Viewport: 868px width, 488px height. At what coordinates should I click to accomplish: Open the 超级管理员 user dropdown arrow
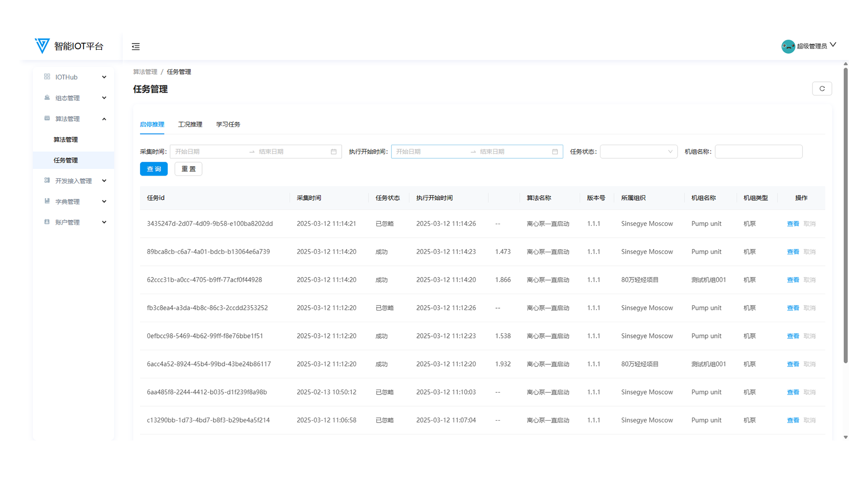833,45
